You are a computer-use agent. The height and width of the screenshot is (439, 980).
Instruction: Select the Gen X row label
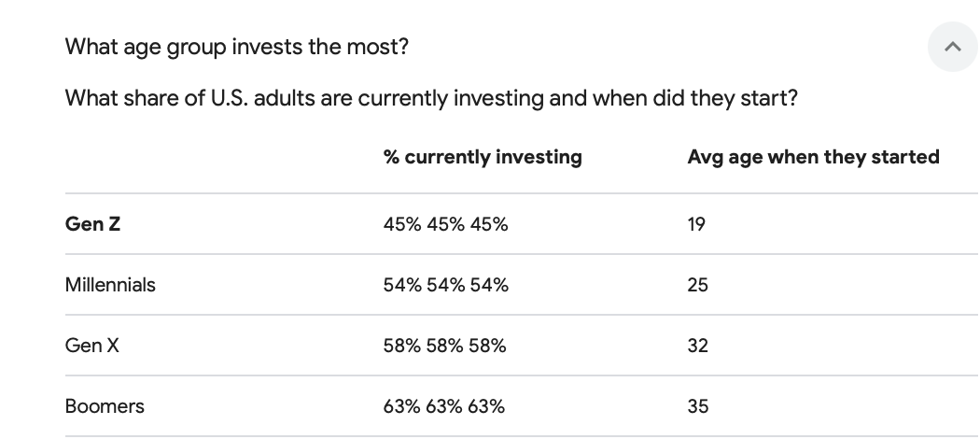pyautogui.click(x=91, y=346)
